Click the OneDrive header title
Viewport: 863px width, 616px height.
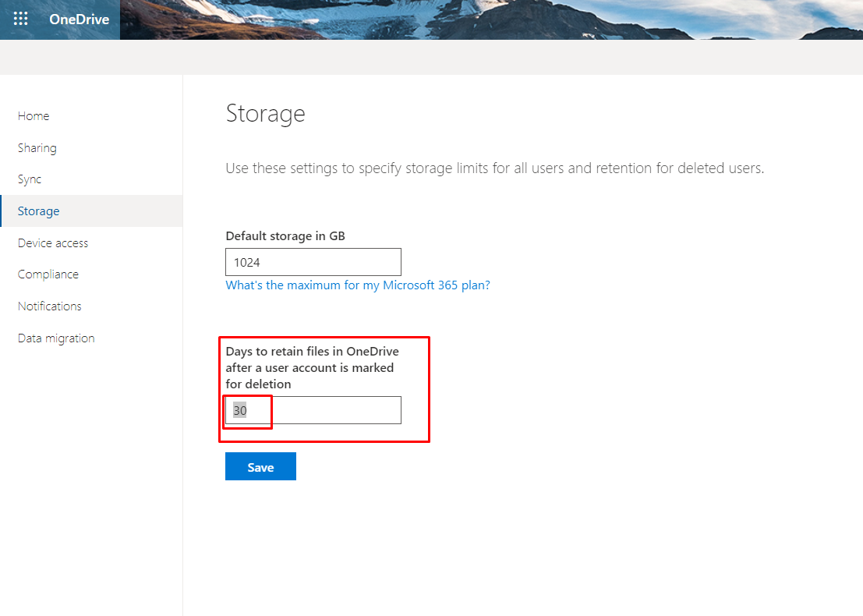(80, 19)
